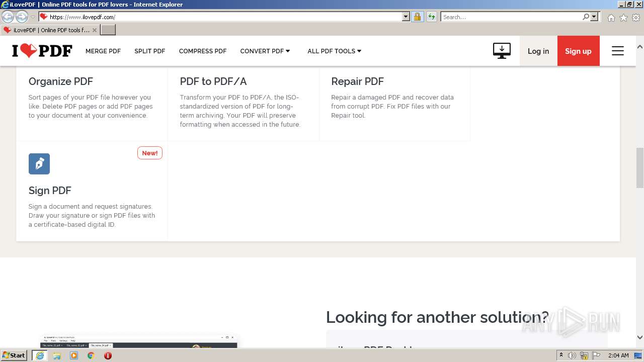
Task: Click the browser Forward arrow
Action: click(x=22, y=17)
